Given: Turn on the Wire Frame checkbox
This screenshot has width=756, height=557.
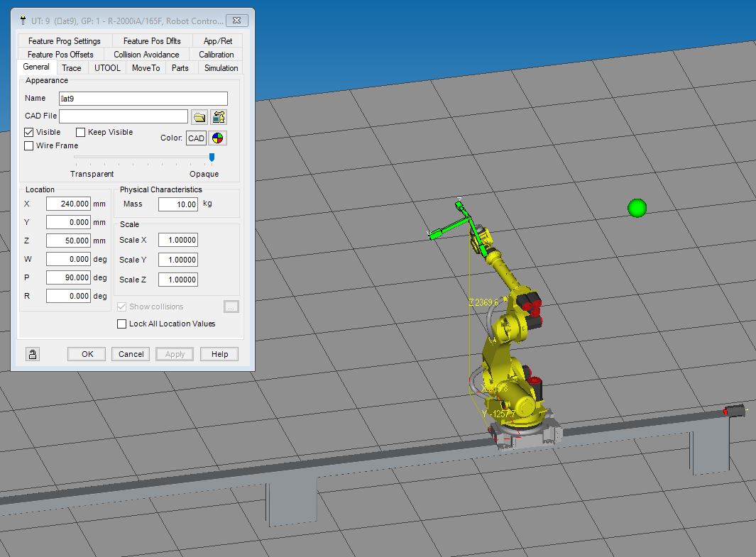Looking at the screenshot, I should (29, 146).
